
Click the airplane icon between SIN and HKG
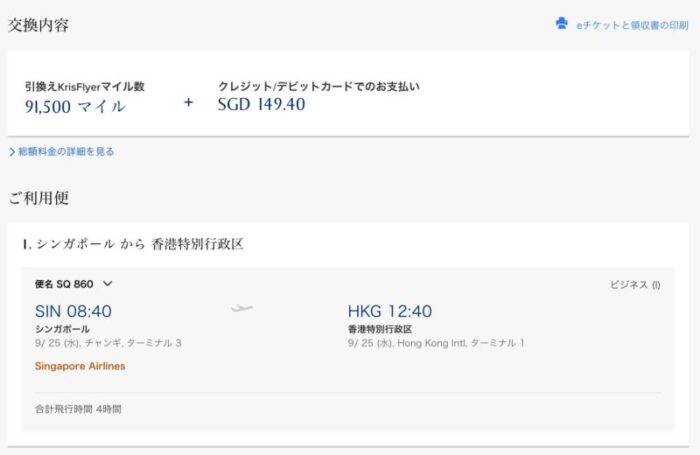click(242, 308)
